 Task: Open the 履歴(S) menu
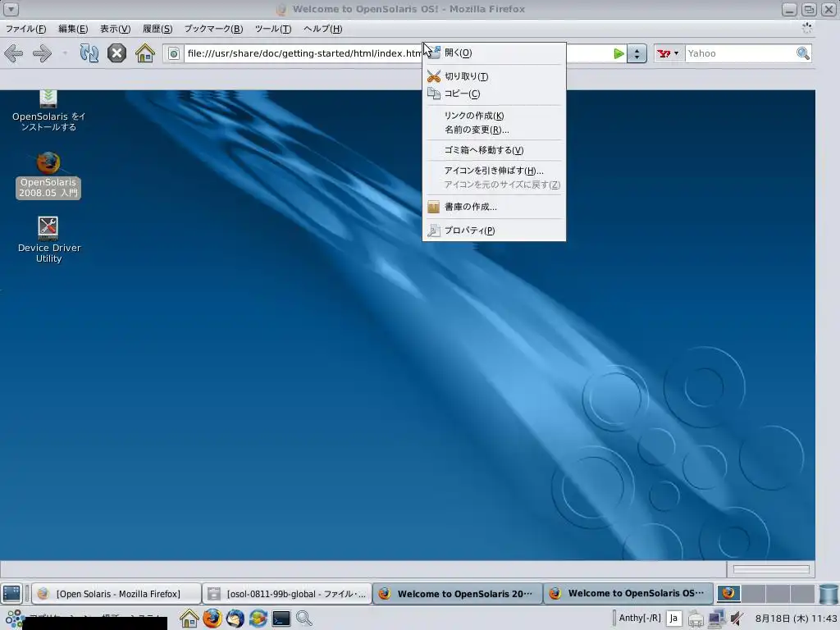(x=157, y=29)
